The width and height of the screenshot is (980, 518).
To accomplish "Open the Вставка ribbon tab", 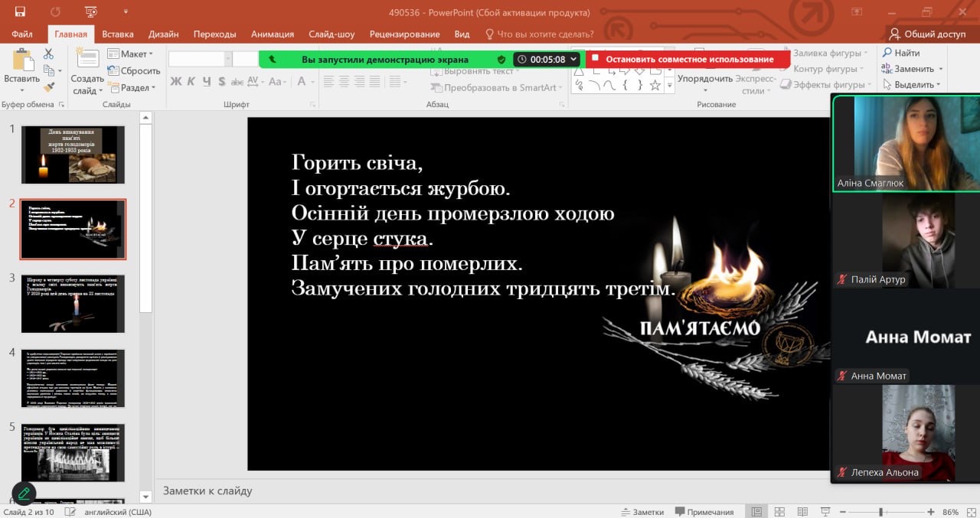I will tap(117, 34).
